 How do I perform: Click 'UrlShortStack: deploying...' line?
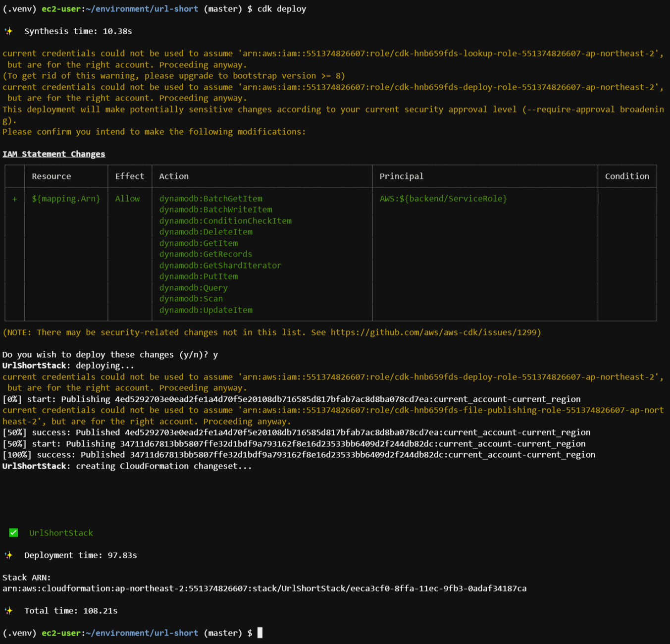pyautogui.click(x=68, y=366)
